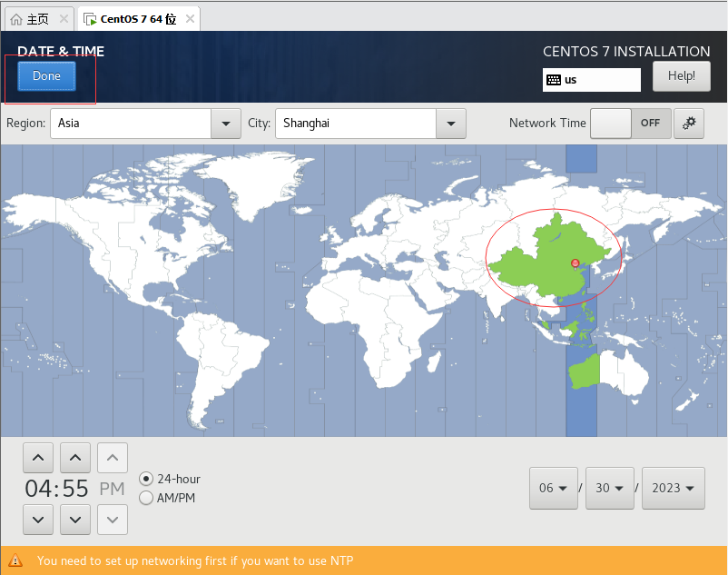Toggle the Network Time switch
This screenshot has width=728, height=575.
tap(631, 124)
